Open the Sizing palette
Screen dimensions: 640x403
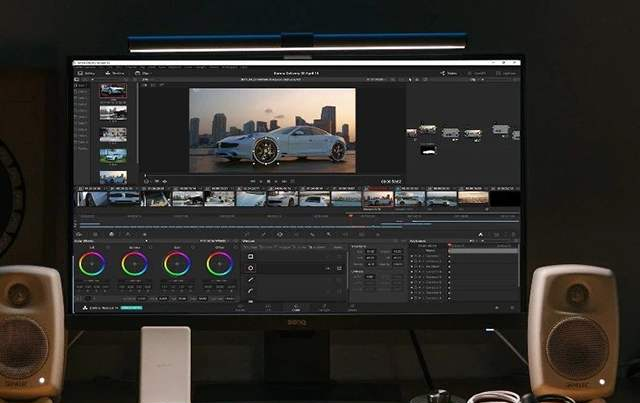[345, 234]
